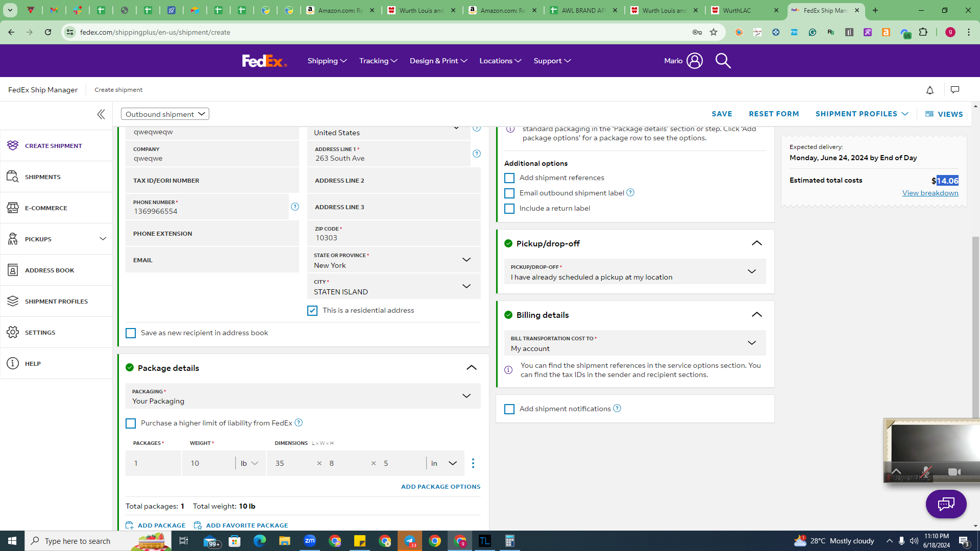
Task: Open the Chrome extensions puzzle icon
Action: (x=923, y=32)
